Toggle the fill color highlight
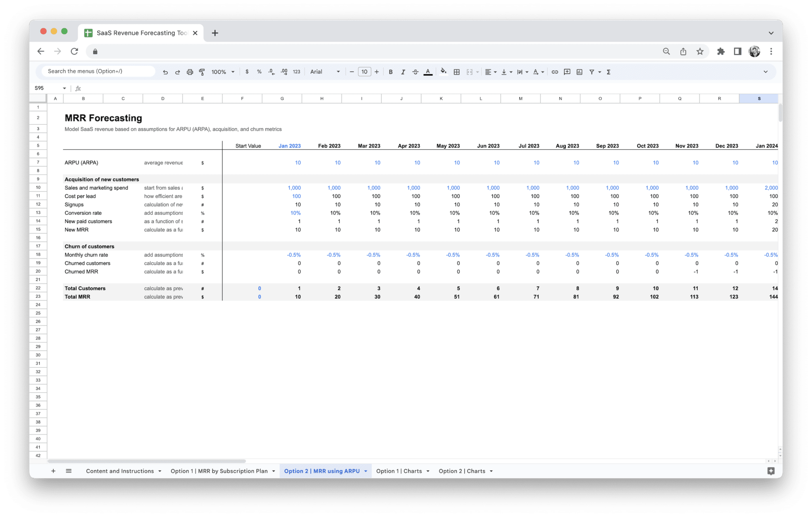 tap(443, 72)
